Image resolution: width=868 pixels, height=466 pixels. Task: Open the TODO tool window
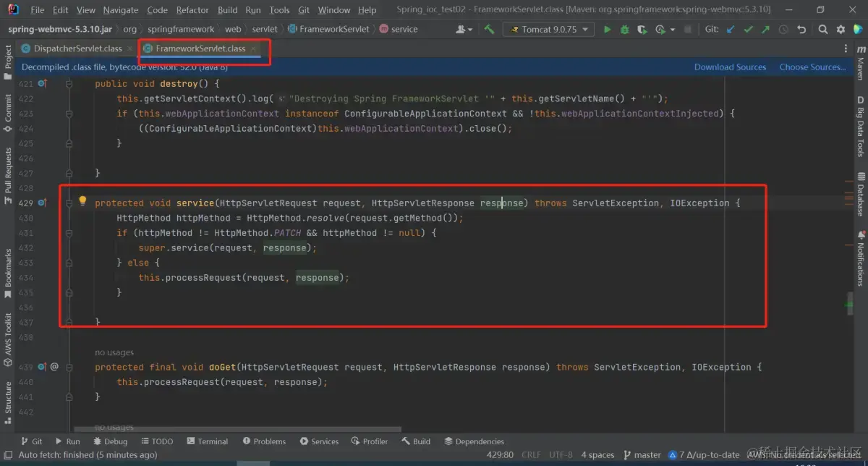click(156, 441)
